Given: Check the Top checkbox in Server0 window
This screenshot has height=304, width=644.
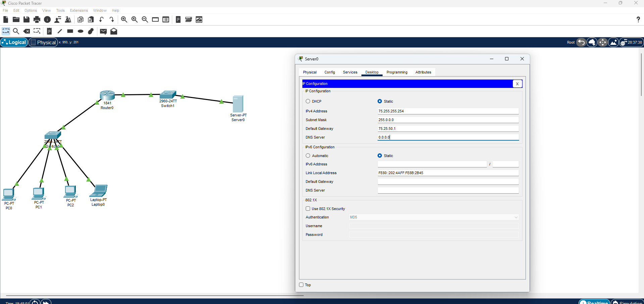Looking at the screenshot, I should coord(301,285).
